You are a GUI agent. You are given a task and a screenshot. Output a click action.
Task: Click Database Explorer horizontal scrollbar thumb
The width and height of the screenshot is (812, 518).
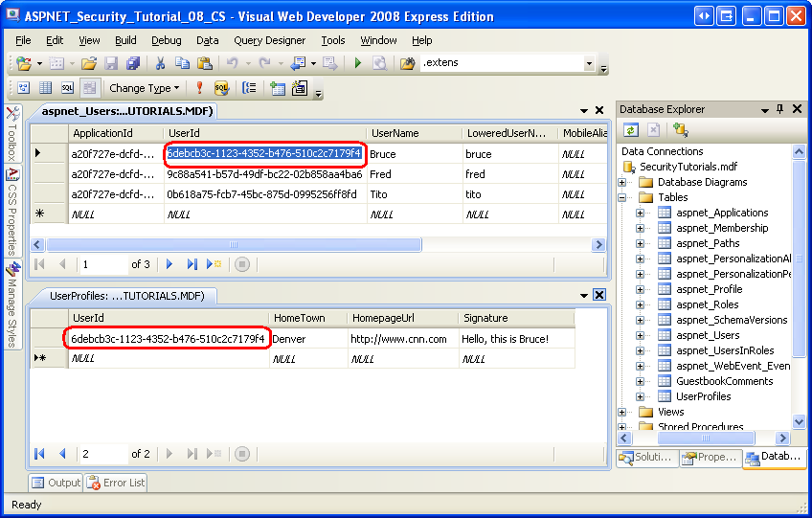(706, 439)
